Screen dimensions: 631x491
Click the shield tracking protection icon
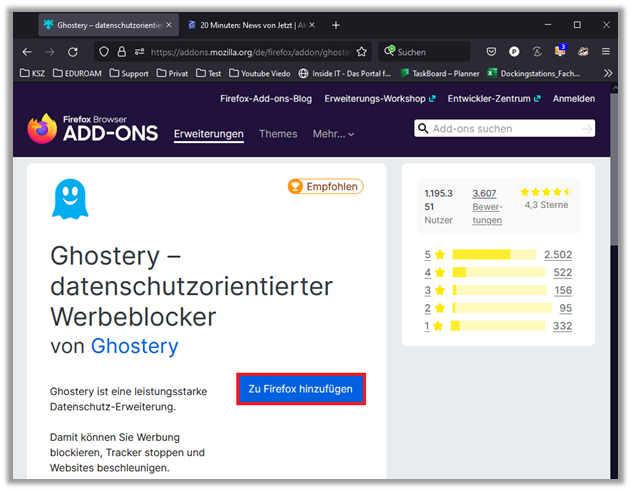coord(104,52)
